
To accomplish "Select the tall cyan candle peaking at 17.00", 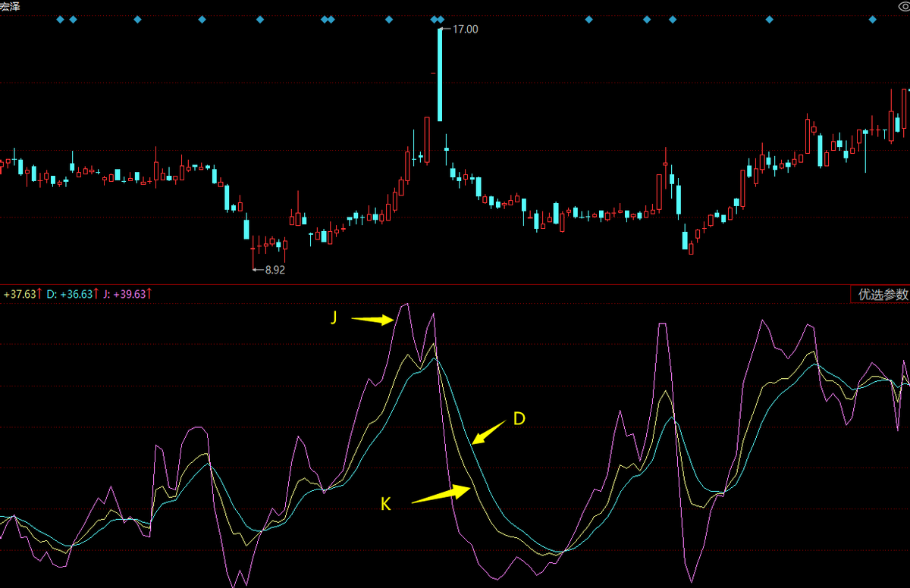I will click(440, 76).
